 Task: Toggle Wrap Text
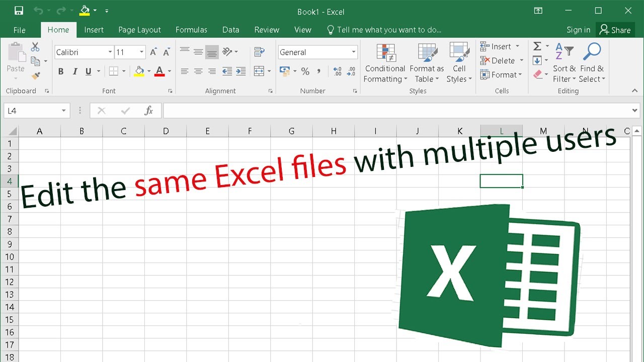(x=260, y=52)
